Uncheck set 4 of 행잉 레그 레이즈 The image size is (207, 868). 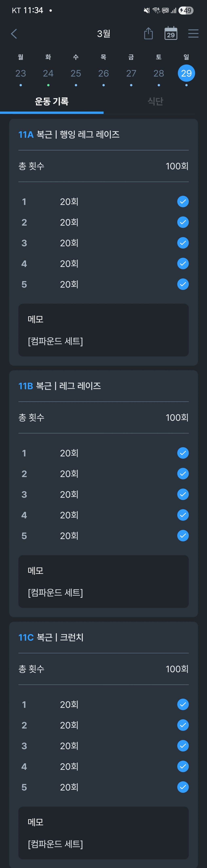pyautogui.click(x=183, y=264)
